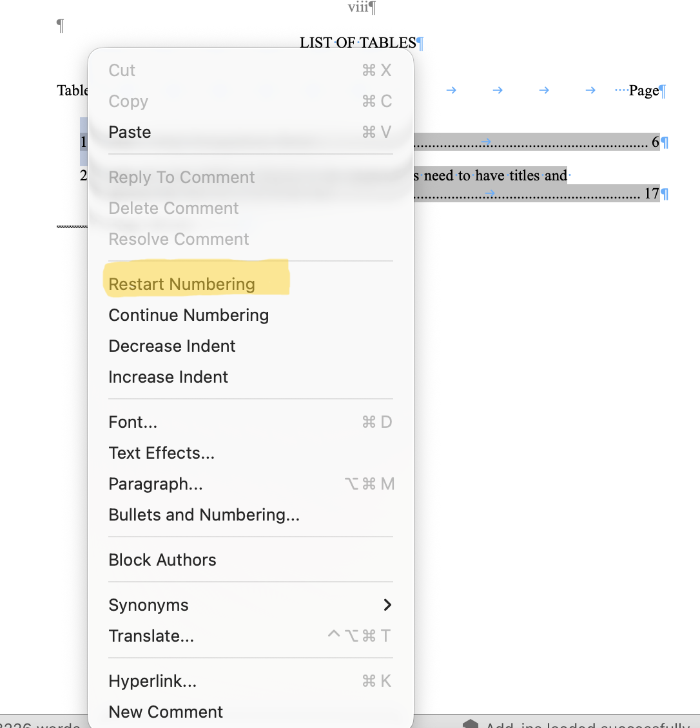Copy the selected text
Image resolution: width=700 pixels, height=728 pixels.
click(x=128, y=101)
